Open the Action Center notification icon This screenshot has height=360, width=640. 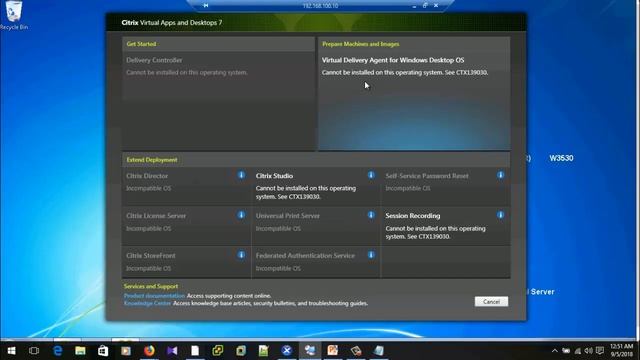point(600,351)
